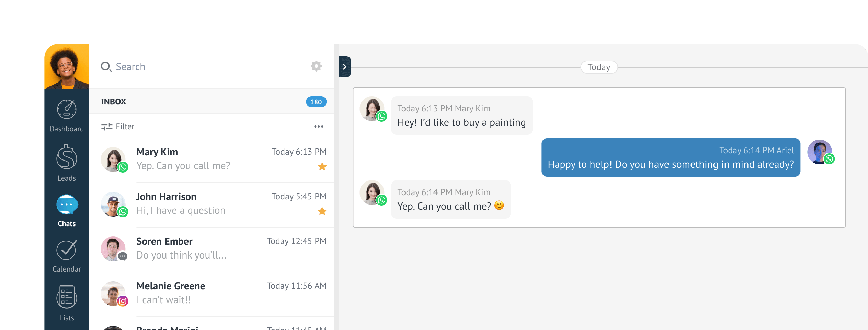Open Soren Ember's conversation
The height and width of the screenshot is (330, 868).
(x=213, y=249)
